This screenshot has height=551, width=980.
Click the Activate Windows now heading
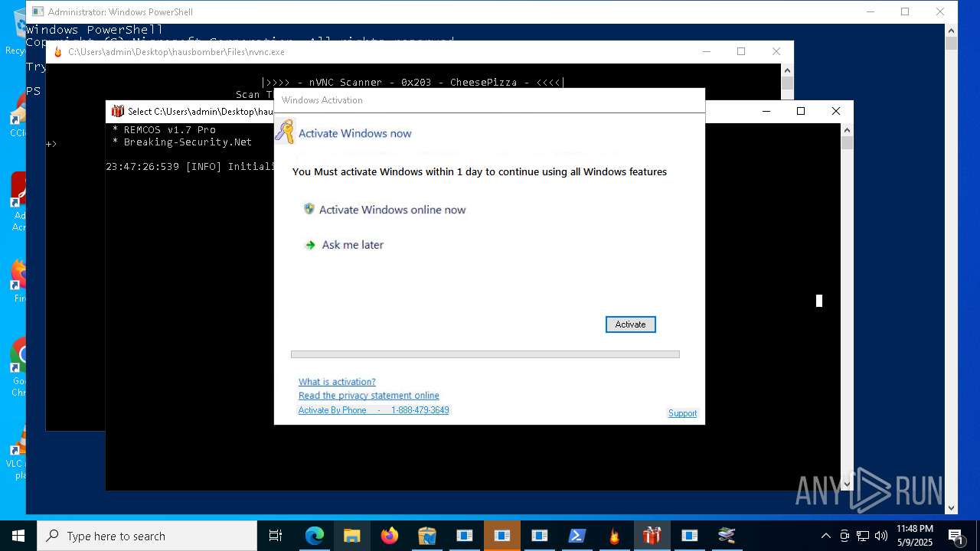[354, 133]
